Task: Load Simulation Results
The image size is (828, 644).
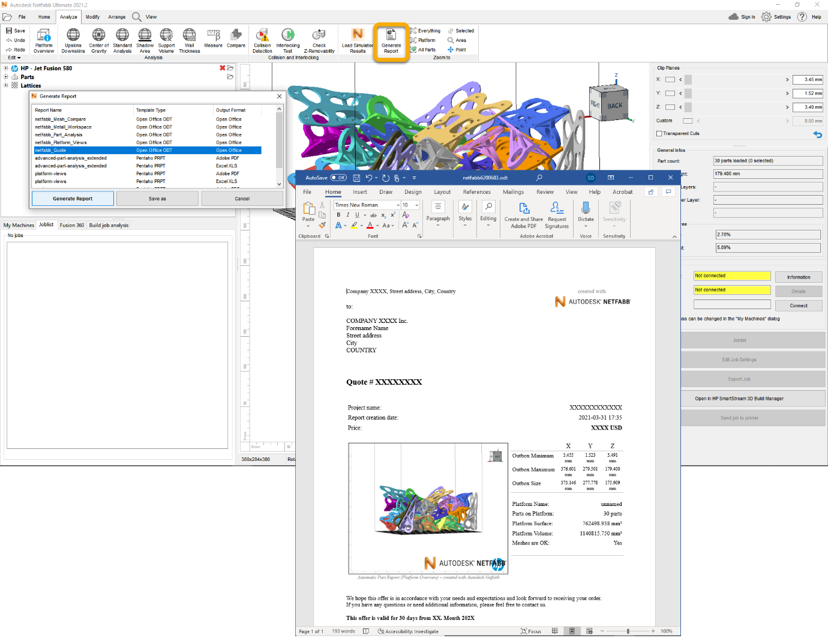Action: click(358, 41)
